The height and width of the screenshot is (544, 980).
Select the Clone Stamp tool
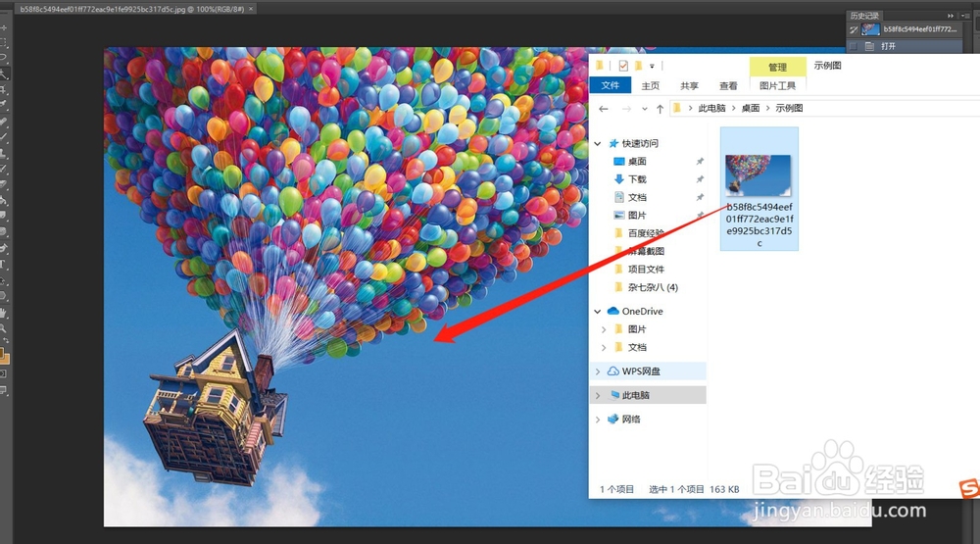coord(3,153)
